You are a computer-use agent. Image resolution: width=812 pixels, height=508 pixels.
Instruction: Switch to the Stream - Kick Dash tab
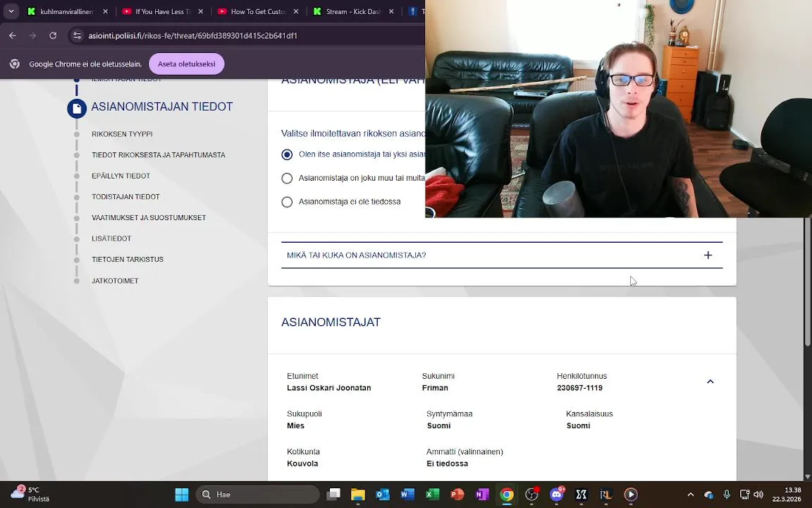point(353,11)
